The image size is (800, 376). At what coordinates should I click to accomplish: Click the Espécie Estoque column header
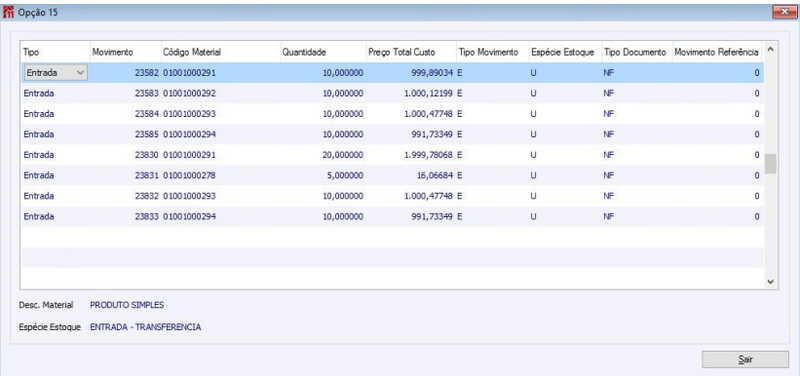565,52
